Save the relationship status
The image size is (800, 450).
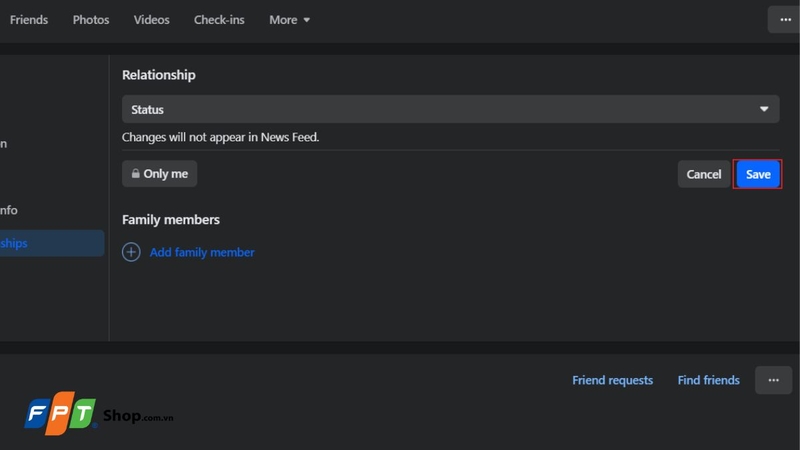tap(758, 174)
